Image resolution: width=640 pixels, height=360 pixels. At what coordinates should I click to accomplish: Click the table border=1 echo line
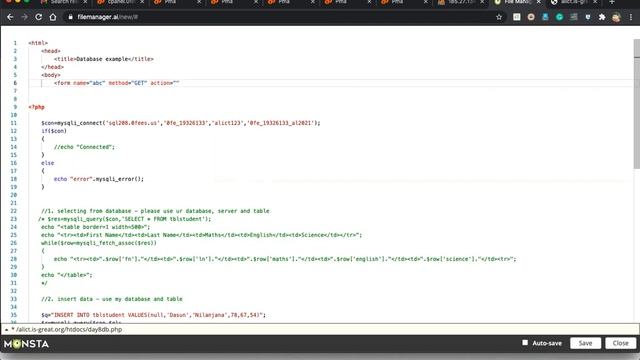96,227
